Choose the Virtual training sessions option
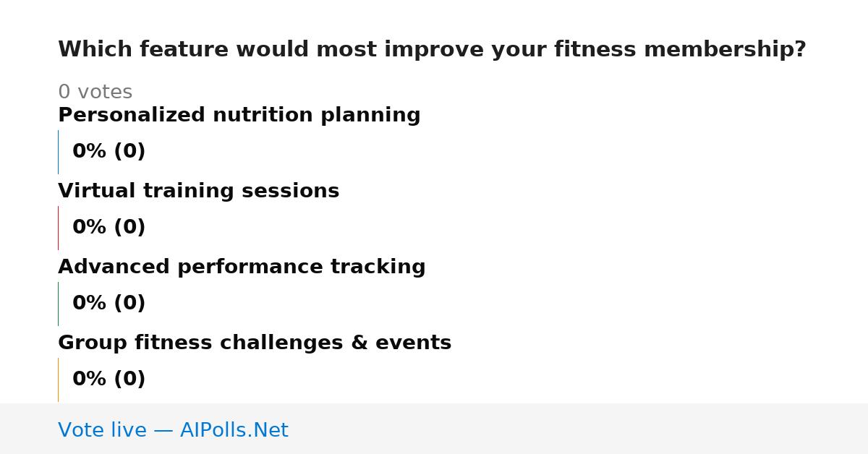 click(198, 192)
